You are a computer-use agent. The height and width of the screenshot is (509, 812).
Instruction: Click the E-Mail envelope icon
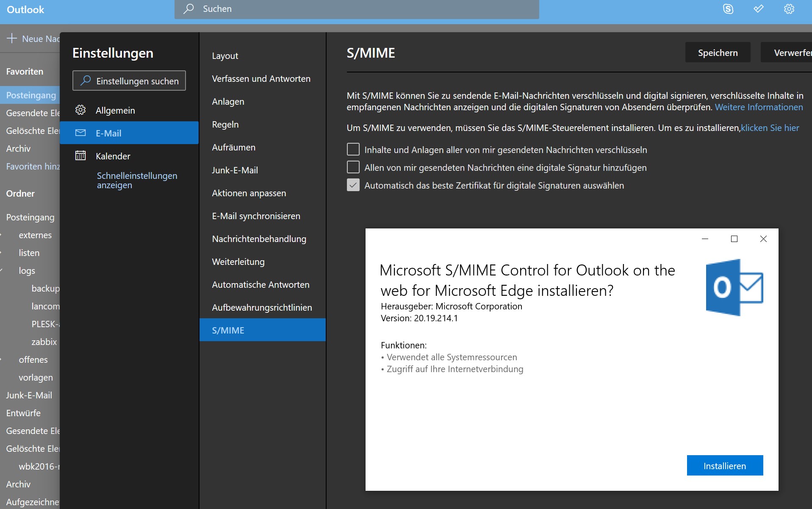(x=80, y=133)
